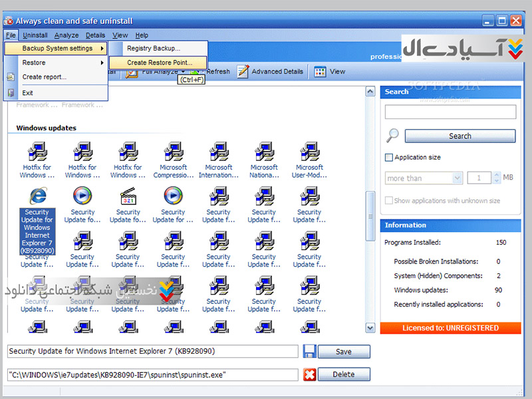Select the Microsoft User-Mode update icon

click(309, 151)
